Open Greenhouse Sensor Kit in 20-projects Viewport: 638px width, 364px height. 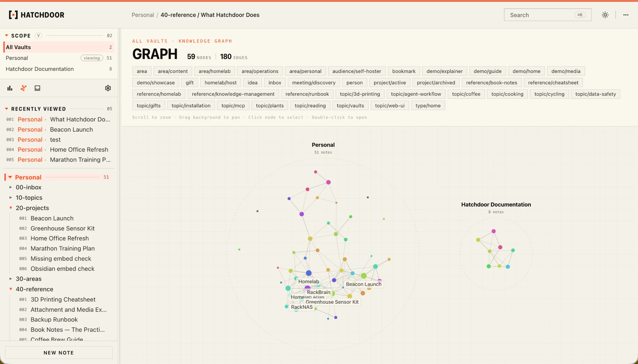pyautogui.click(x=63, y=229)
